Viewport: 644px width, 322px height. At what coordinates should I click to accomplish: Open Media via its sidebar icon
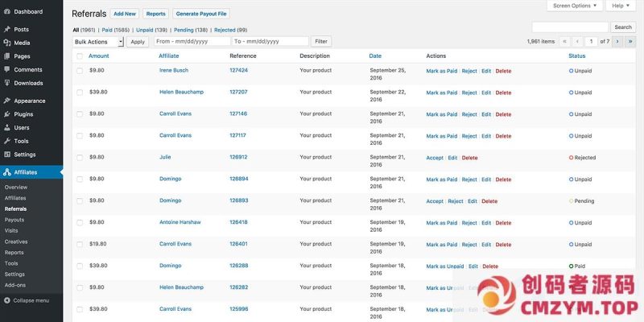pyautogui.click(x=6, y=43)
